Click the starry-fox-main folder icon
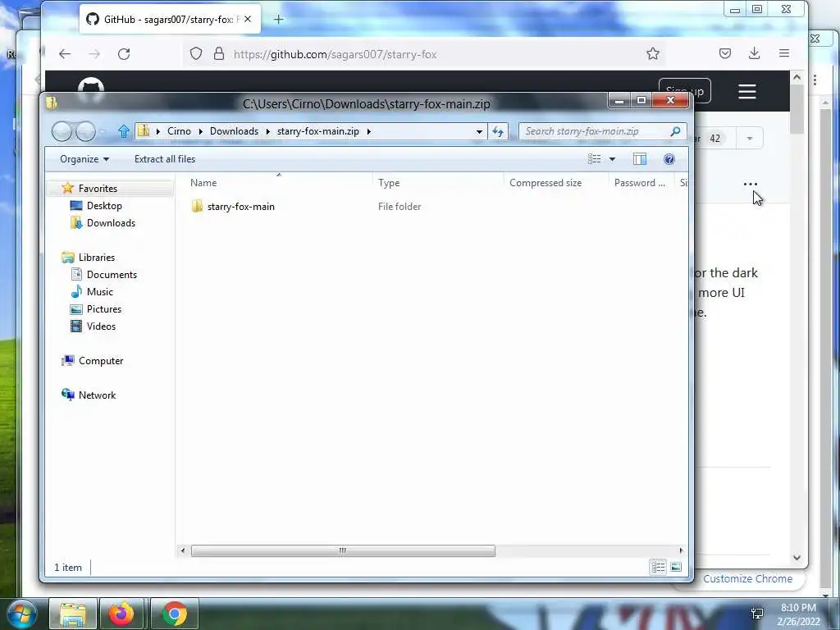The height and width of the screenshot is (630, 840). pyautogui.click(x=197, y=206)
